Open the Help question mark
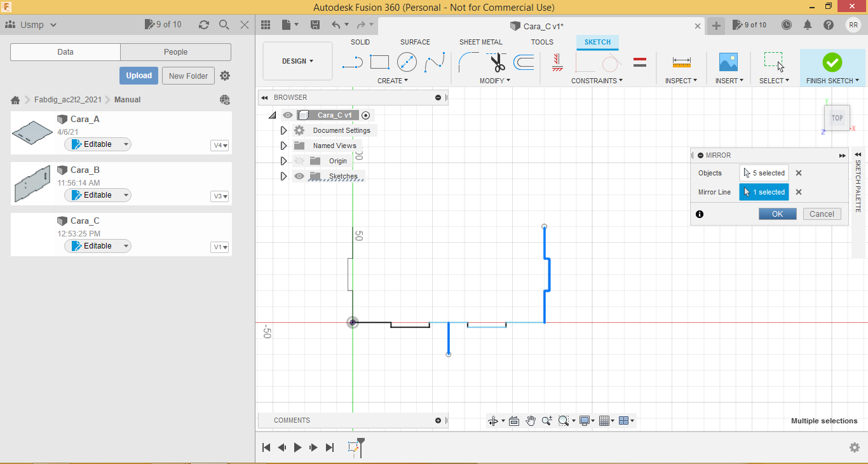 point(829,25)
